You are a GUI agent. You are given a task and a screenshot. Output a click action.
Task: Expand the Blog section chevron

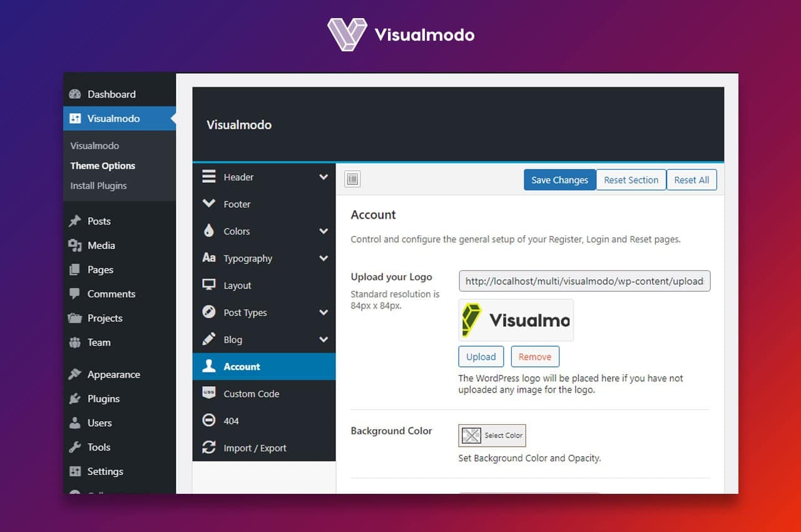pos(324,339)
